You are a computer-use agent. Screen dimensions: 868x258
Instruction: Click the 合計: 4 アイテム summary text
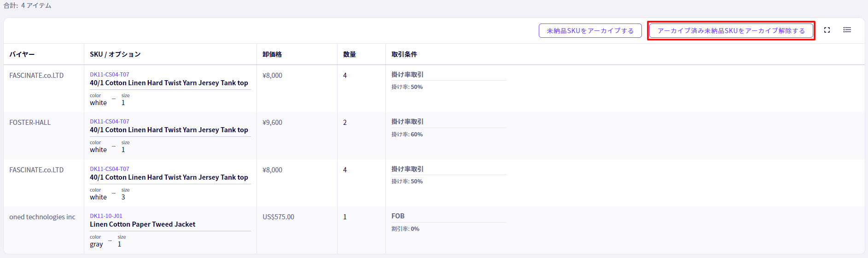pyautogui.click(x=28, y=6)
